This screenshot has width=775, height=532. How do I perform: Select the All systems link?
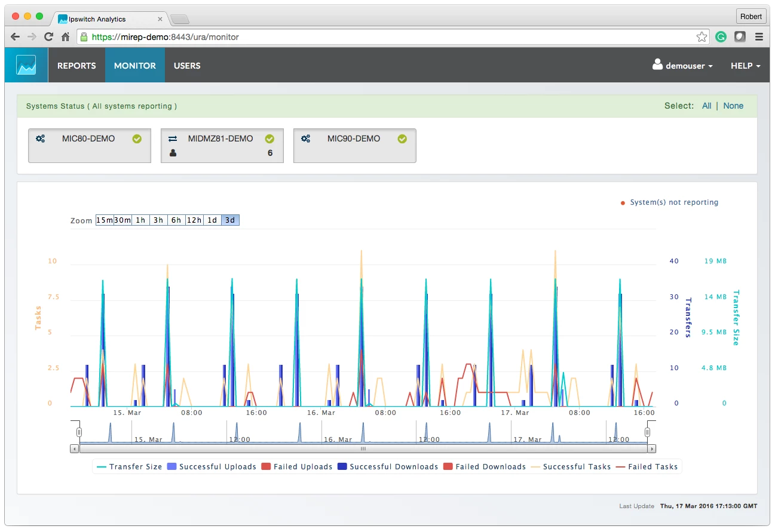[x=706, y=106]
